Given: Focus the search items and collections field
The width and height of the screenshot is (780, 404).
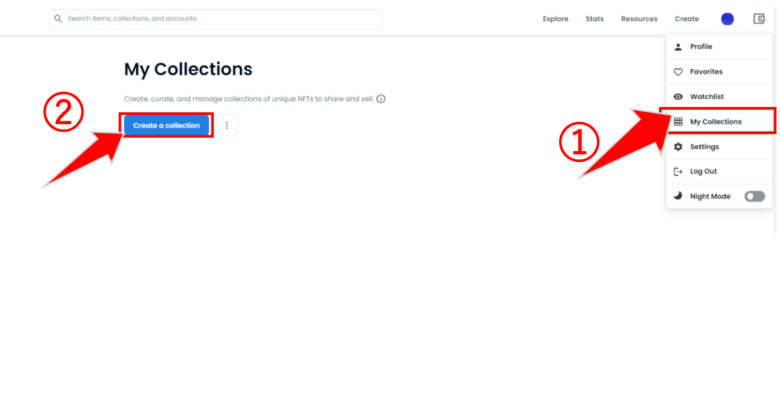Looking at the screenshot, I should [x=215, y=19].
